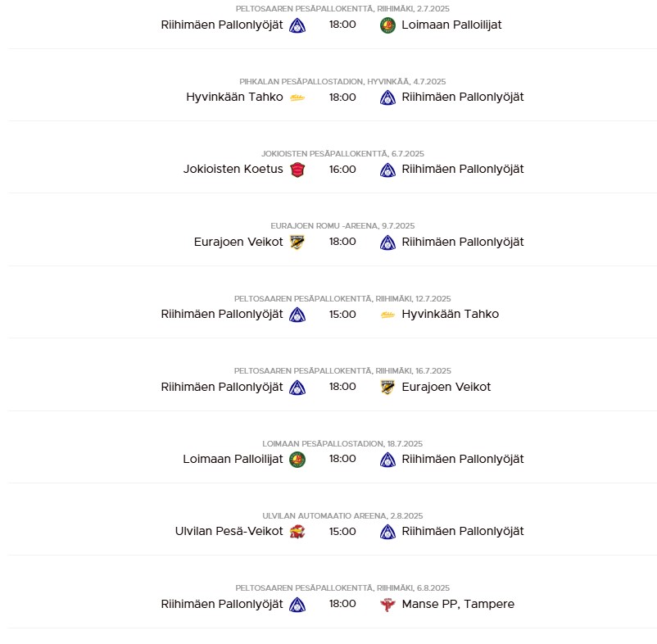Click Eurajoen Veikot logo in 9.7.2025 match

coord(297,243)
